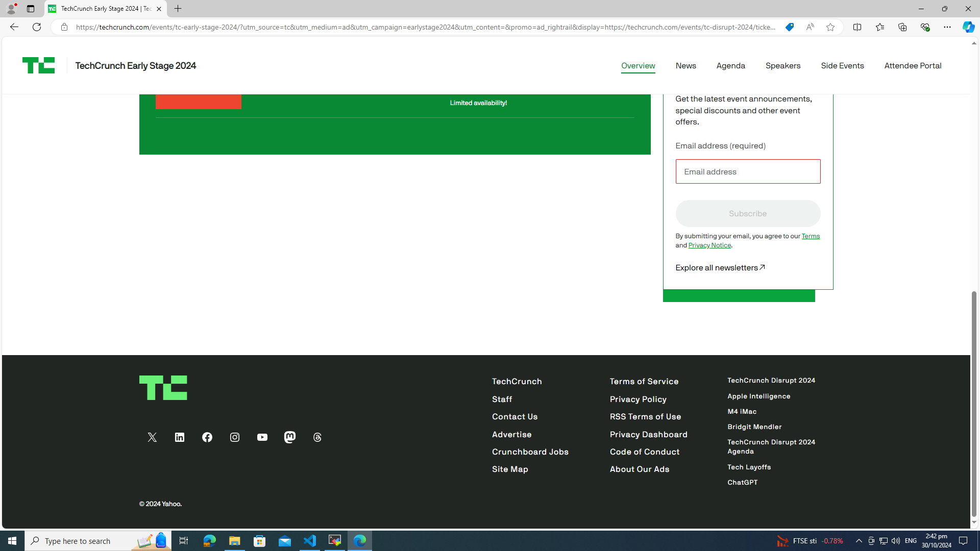Click the page vertical scrollbar thumb
Viewport: 980px width, 551px height.
(974, 403)
